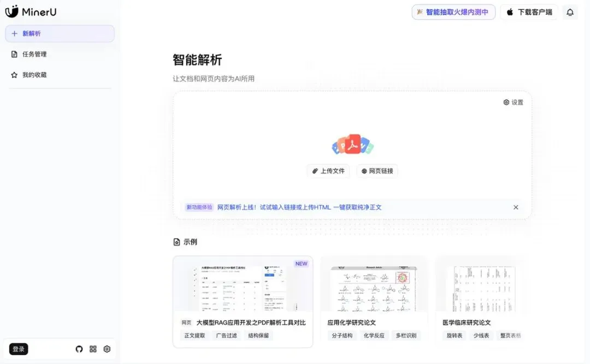Dismiss the 新功能体验 banner
Screen dimensions: 590x364
(x=516, y=207)
